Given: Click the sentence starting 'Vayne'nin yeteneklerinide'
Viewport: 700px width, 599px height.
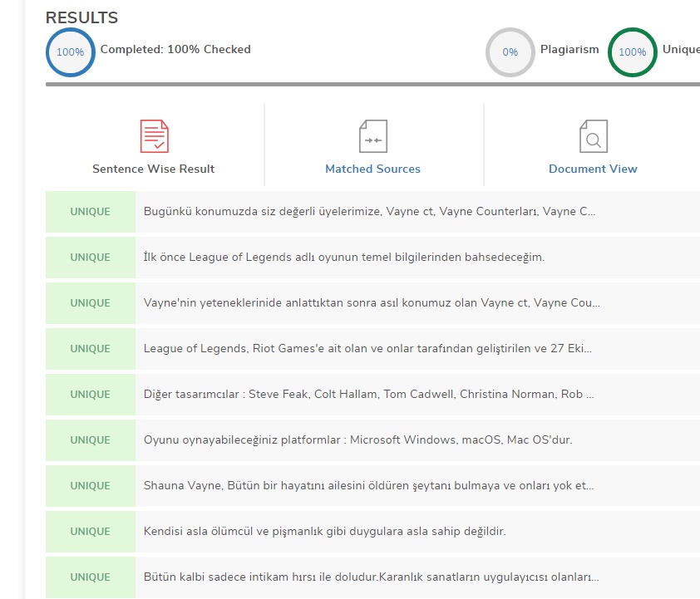Looking at the screenshot, I should coord(372,303).
